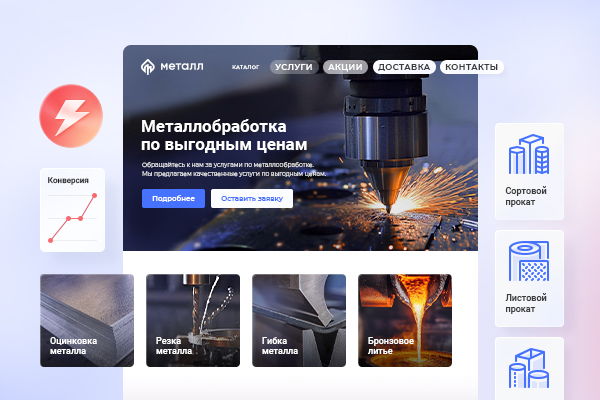Click the Оставить заявку button
Image resolution: width=600 pixels, height=400 pixels.
pos(252,198)
